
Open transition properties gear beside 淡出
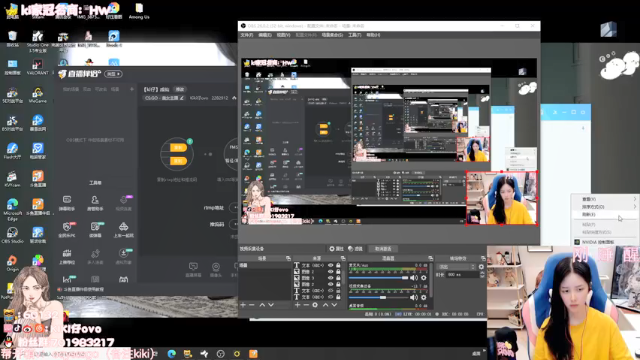coord(481,267)
